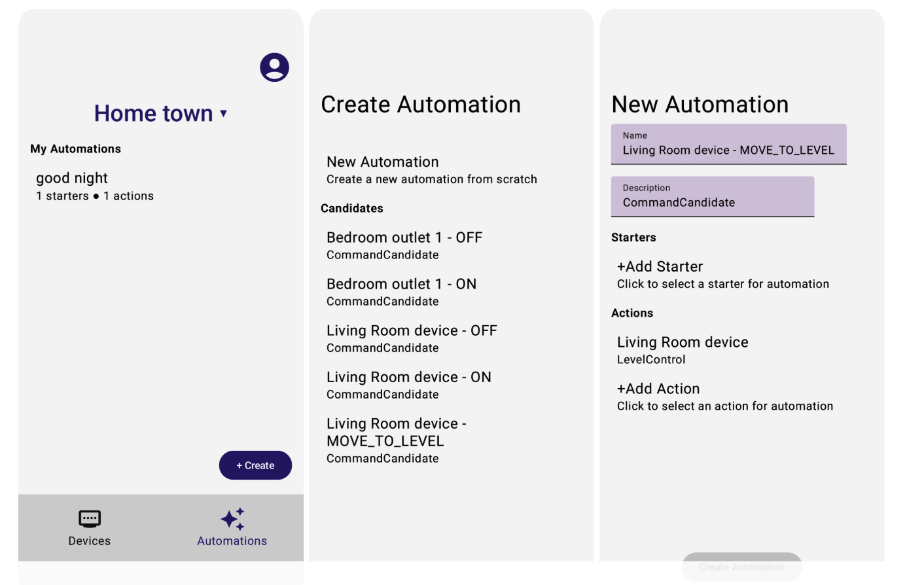Click +Add Starter option
Screen dimensions: 924x585
722,274
